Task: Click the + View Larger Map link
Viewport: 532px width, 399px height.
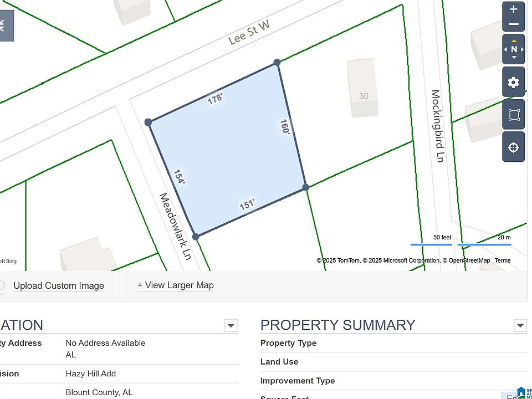Action: tap(176, 285)
